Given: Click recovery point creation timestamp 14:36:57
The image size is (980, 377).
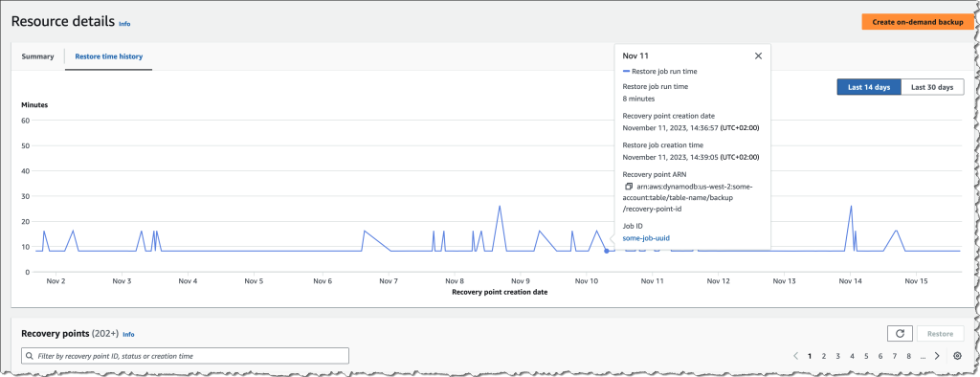Looking at the screenshot, I should coord(691,127).
